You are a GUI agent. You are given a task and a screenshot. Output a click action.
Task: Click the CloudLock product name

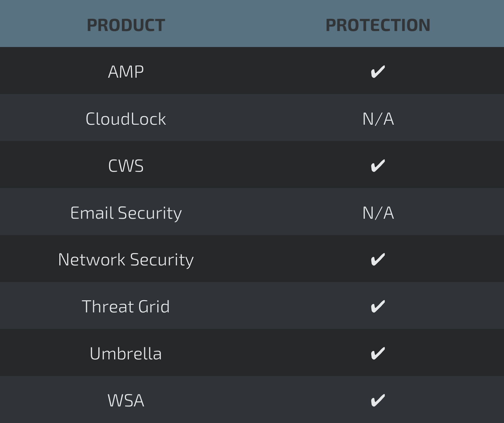tap(126, 119)
